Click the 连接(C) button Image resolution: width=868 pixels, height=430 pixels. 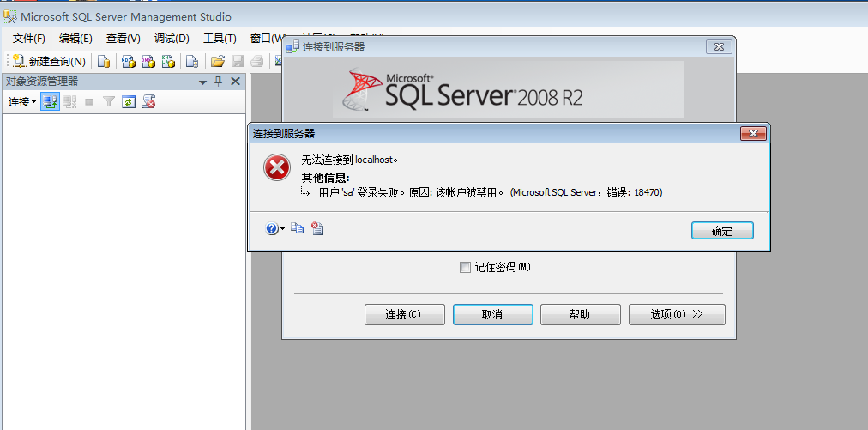click(404, 314)
